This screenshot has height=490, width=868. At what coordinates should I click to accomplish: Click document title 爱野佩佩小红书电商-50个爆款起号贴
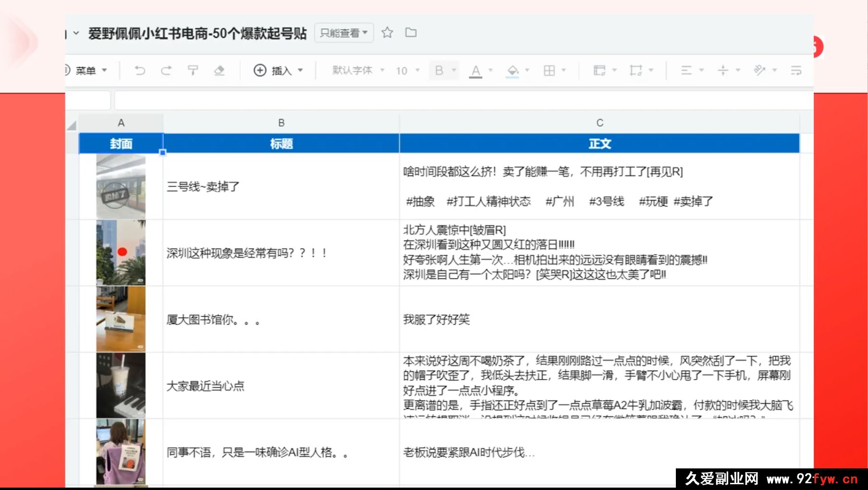click(x=197, y=34)
